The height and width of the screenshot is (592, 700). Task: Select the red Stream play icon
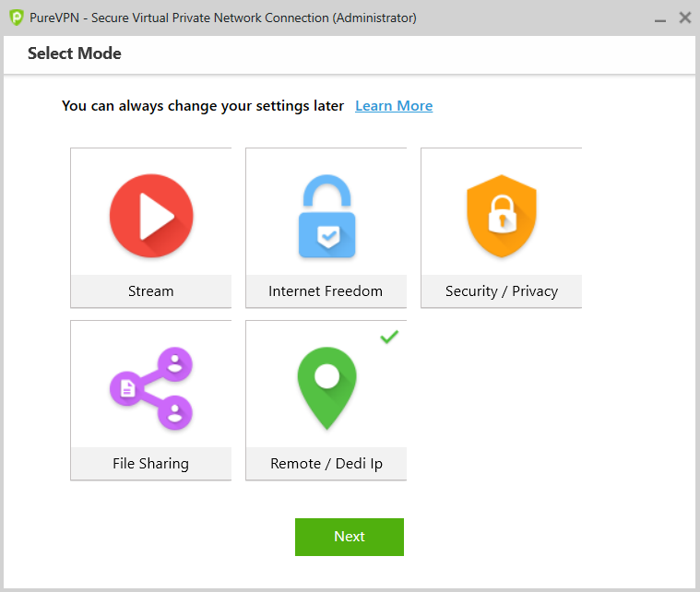click(x=151, y=216)
